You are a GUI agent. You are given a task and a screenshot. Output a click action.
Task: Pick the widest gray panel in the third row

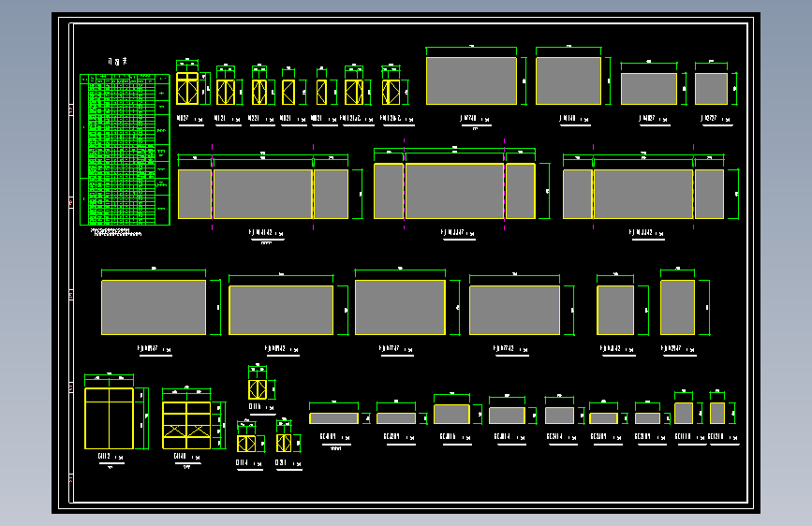[154, 308]
